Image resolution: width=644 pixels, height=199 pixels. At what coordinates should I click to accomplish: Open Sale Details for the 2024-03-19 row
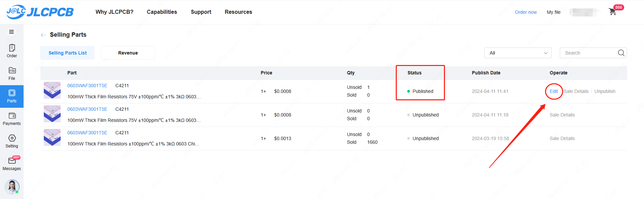point(562,138)
